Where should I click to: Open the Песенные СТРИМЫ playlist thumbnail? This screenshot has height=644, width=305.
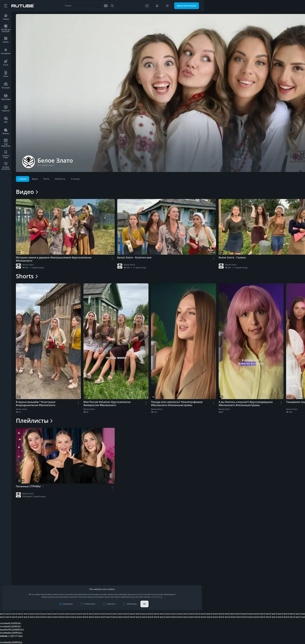click(65, 455)
